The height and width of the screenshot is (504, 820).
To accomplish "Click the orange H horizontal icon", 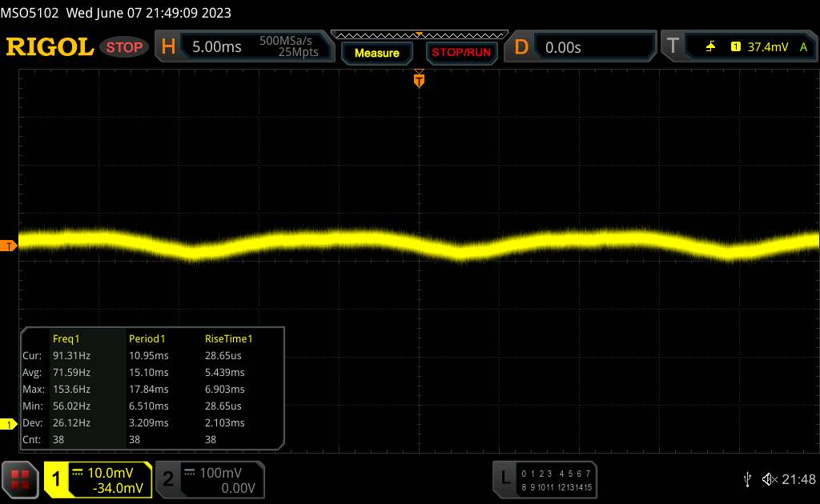I will [x=168, y=47].
